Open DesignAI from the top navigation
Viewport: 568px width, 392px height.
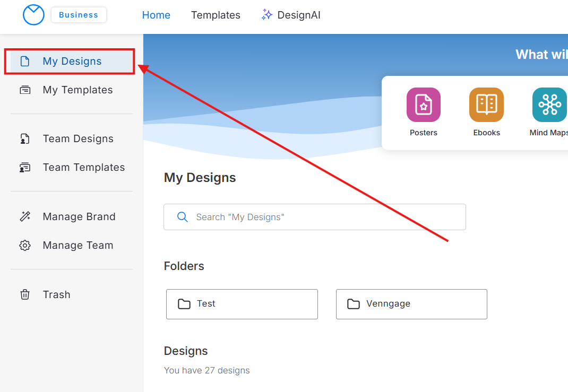click(298, 15)
